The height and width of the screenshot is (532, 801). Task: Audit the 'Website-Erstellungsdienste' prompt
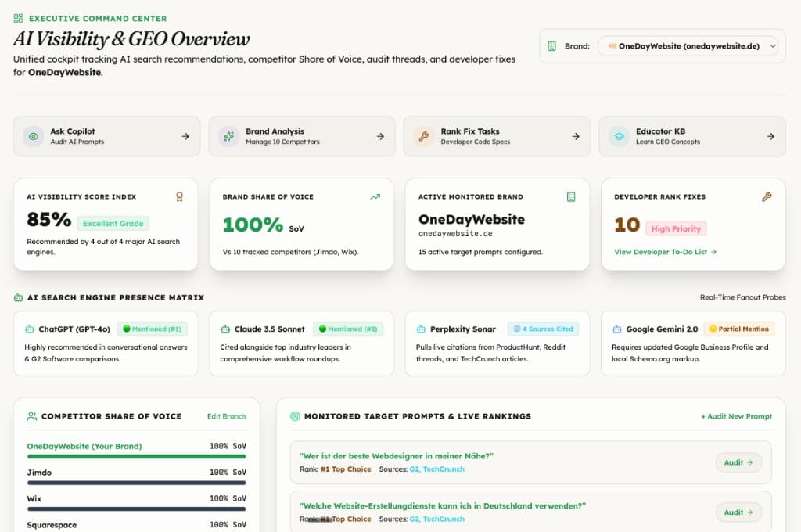click(738, 512)
